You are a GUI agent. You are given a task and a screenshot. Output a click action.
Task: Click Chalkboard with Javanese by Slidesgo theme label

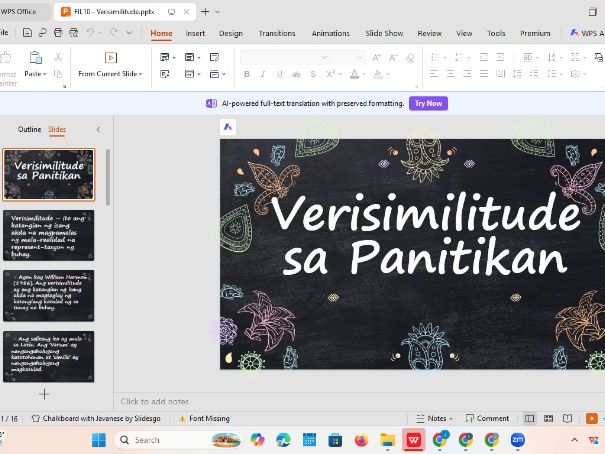click(x=96, y=419)
